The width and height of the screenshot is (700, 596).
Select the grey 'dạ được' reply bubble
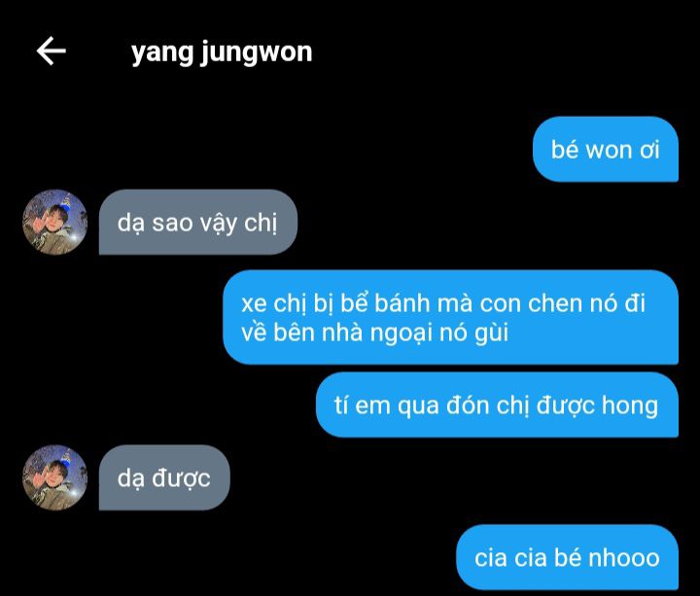164,477
